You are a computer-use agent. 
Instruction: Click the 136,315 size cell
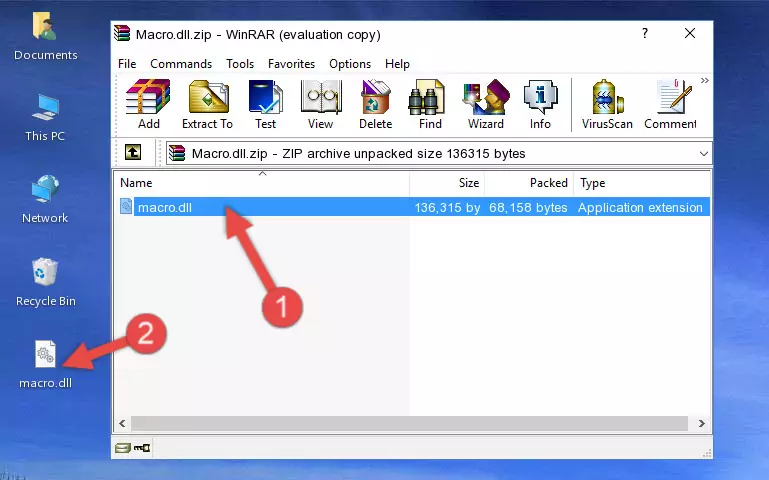point(447,207)
